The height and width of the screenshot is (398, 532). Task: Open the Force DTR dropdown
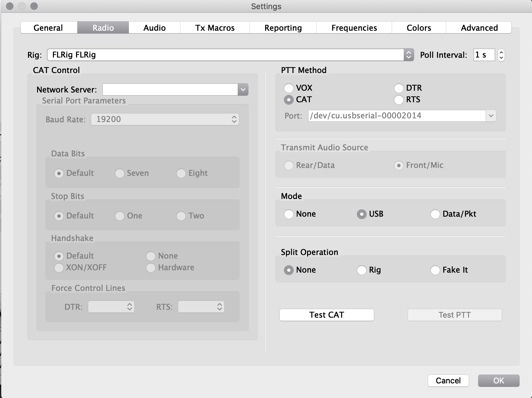point(111,307)
